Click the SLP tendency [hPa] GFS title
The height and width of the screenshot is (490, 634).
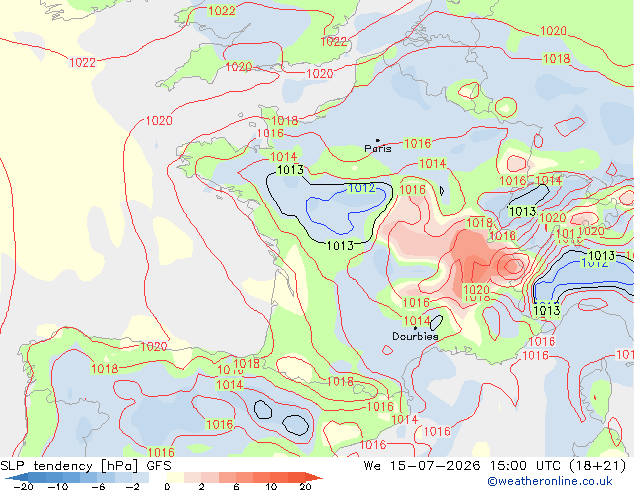coord(86,466)
